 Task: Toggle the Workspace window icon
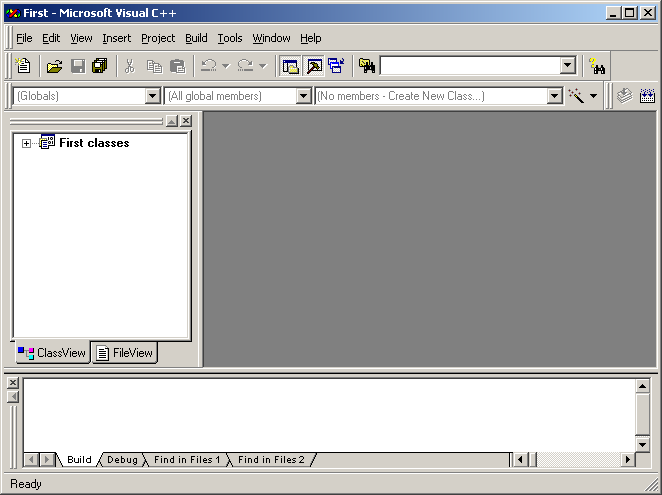tap(290, 66)
